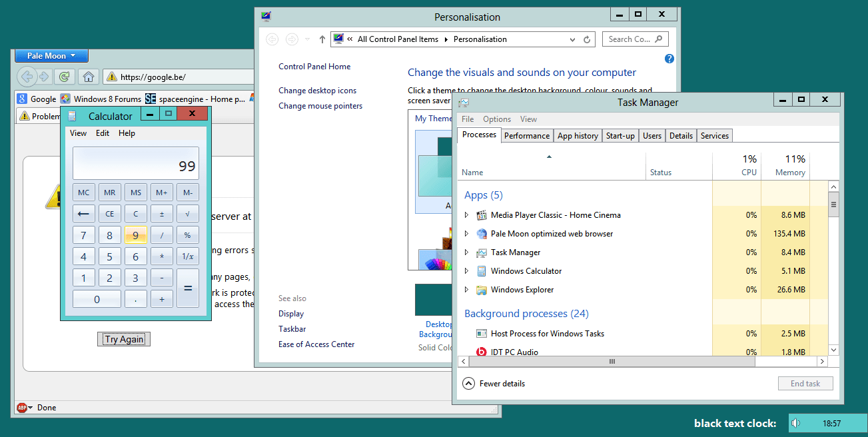The image size is (868, 437).
Task: Click the Calculator equals key
Action: tap(188, 288)
